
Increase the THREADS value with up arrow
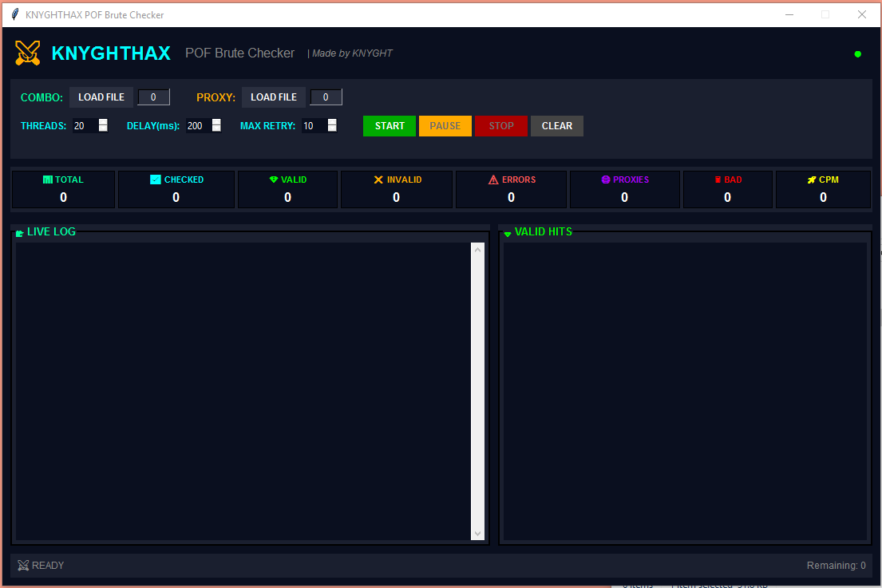coord(103,122)
